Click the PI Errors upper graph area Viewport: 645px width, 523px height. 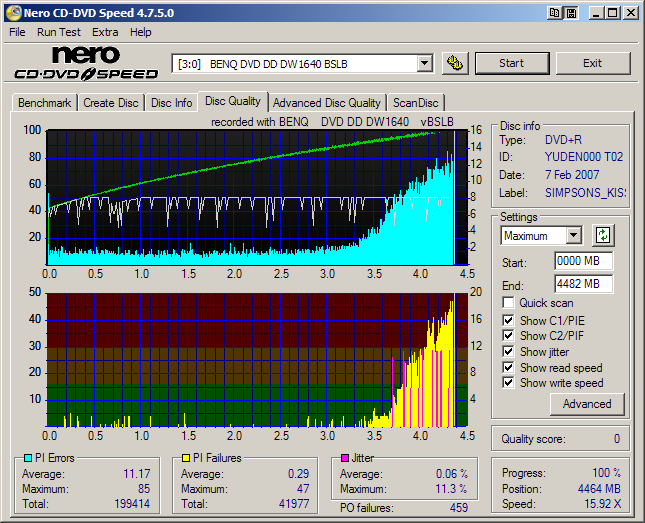pyautogui.click(x=257, y=198)
